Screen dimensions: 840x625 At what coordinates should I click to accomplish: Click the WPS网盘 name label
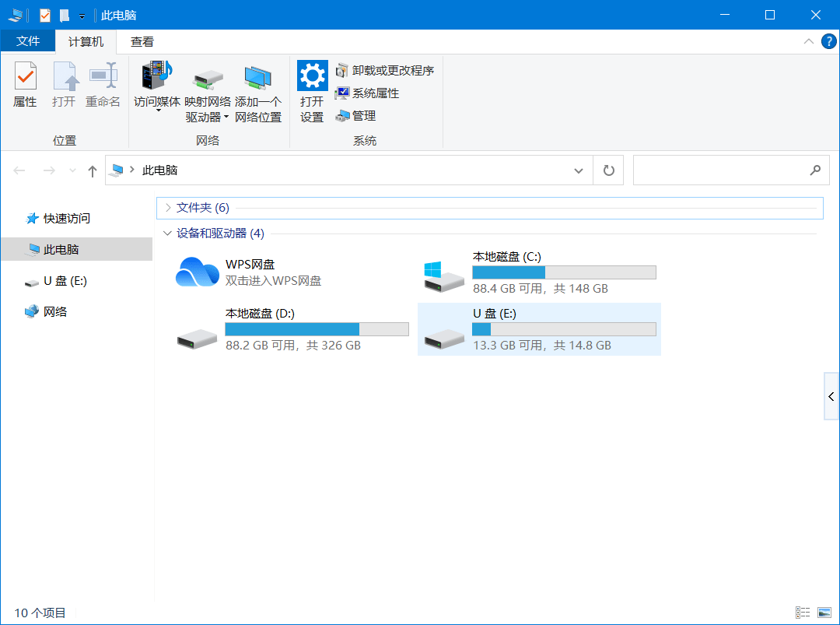pyautogui.click(x=250, y=265)
